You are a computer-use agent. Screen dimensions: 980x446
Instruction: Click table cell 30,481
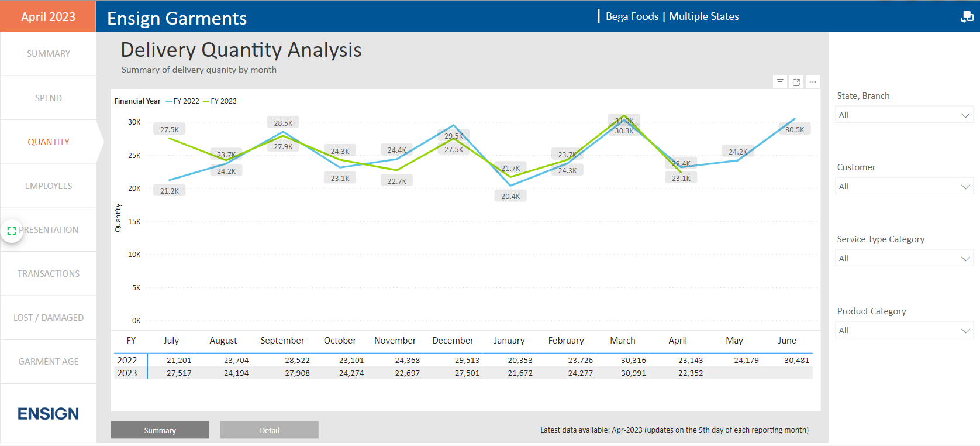[796, 361]
